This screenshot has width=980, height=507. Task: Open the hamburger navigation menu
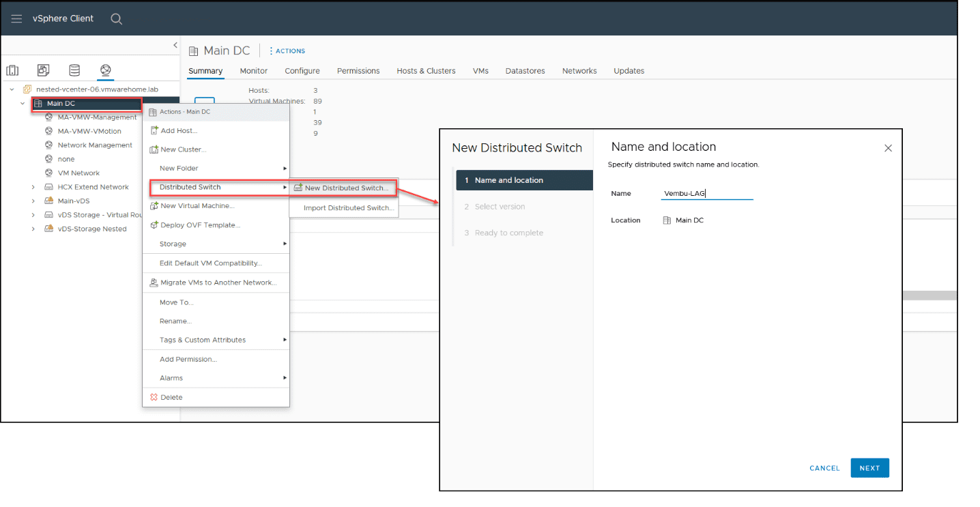(x=16, y=19)
